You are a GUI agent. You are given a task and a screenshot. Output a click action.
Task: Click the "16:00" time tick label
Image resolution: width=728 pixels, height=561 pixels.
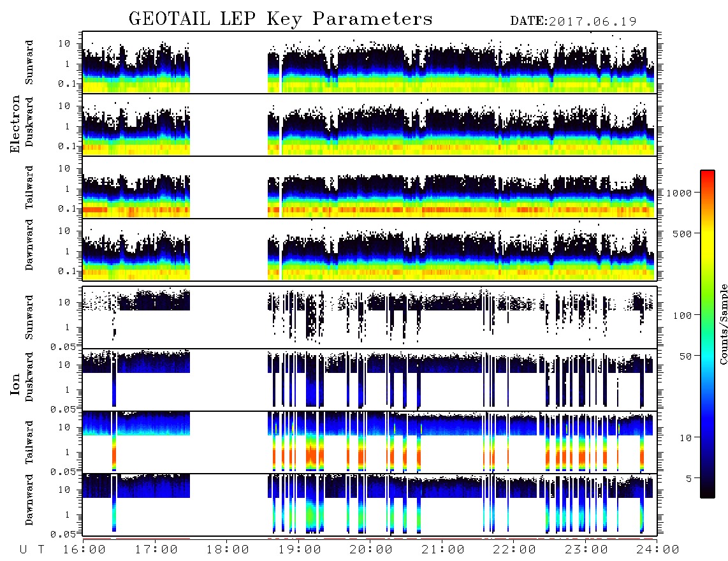85,550
